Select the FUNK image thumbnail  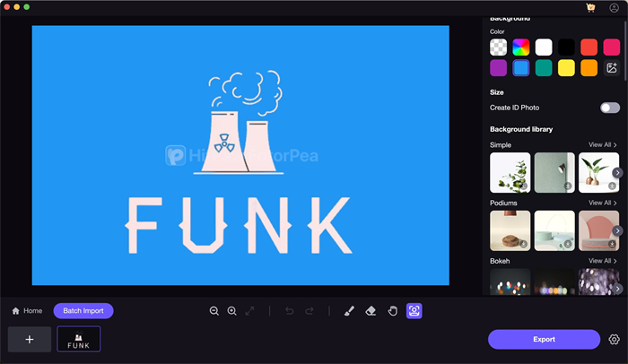[x=79, y=340]
